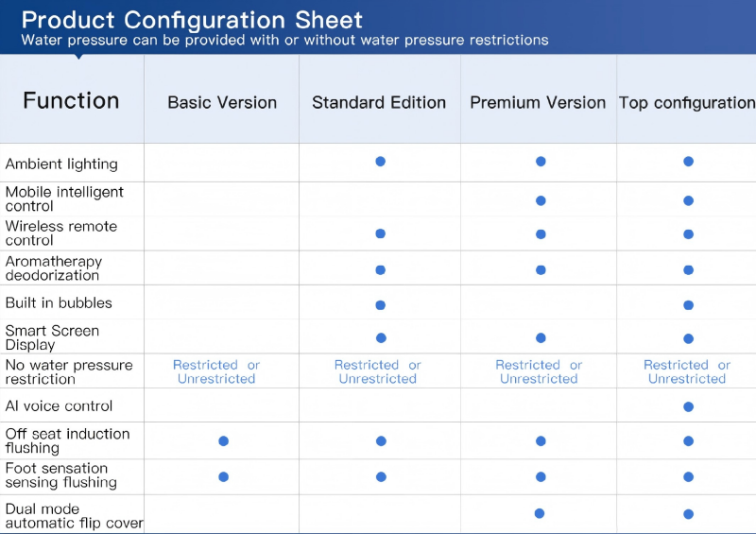Click the Function header cell
Image resolution: width=756 pixels, height=534 pixels.
pyautogui.click(x=71, y=100)
